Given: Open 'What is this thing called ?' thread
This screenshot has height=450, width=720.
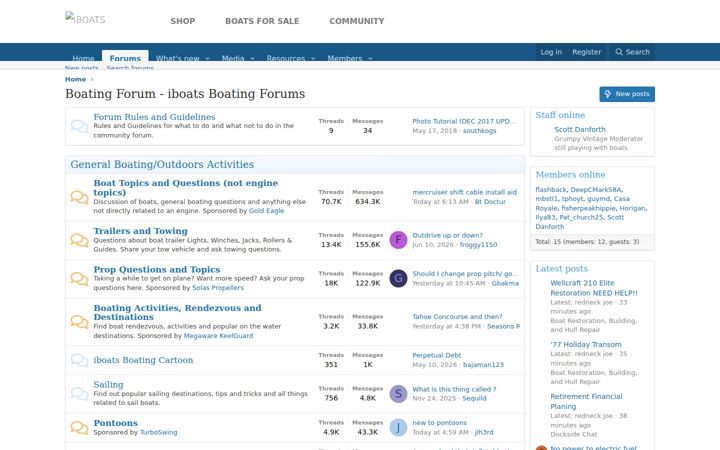Looking at the screenshot, I should (454, 389).
